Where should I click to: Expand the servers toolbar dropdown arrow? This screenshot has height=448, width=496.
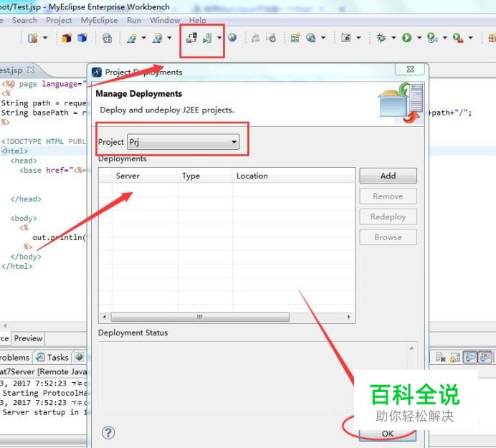click(x=219, y=38)
